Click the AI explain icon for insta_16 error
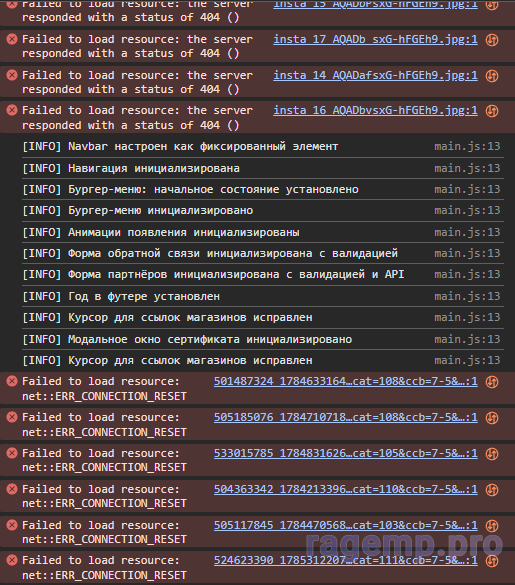 (492, 111)
